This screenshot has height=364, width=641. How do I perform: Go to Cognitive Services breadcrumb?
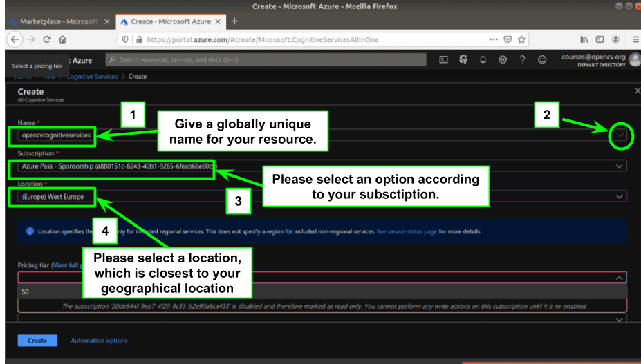pyautogui.click(x=91, y=77)
